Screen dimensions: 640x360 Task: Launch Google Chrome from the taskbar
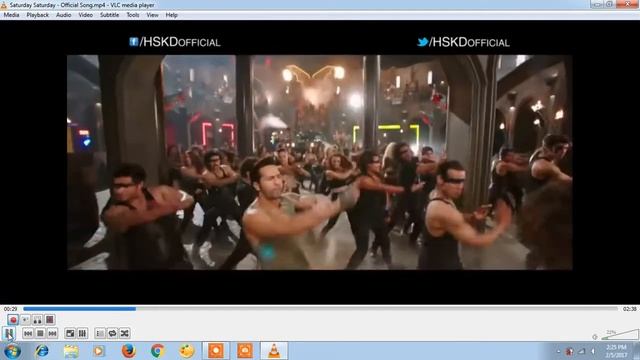[158, 351]
